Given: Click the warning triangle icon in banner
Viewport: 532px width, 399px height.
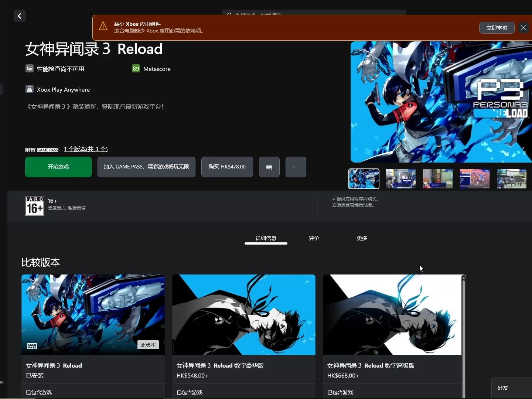Looking at the screenshot, I should (103, 26).
